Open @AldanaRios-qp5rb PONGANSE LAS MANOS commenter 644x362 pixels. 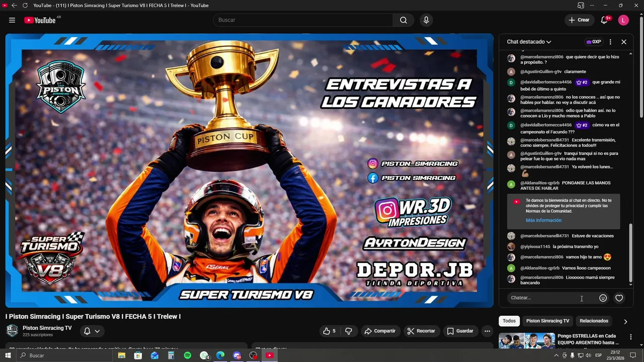tap(540, 183)
